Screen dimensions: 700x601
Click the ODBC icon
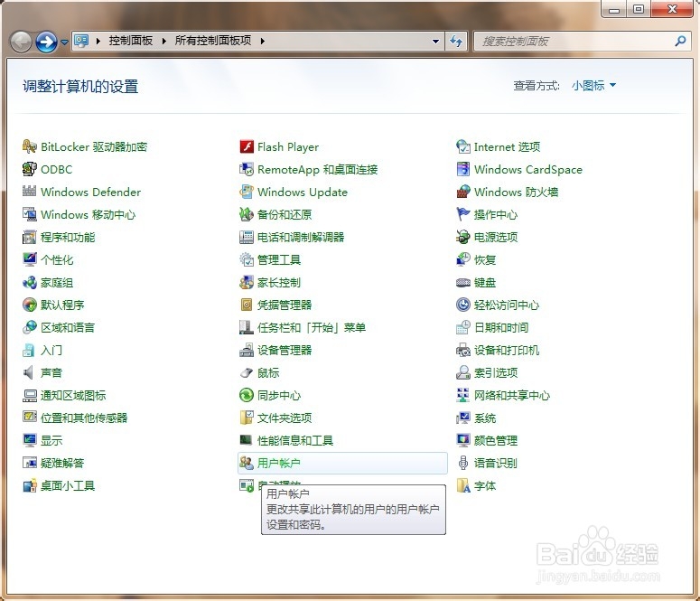(x=30, y=169)
